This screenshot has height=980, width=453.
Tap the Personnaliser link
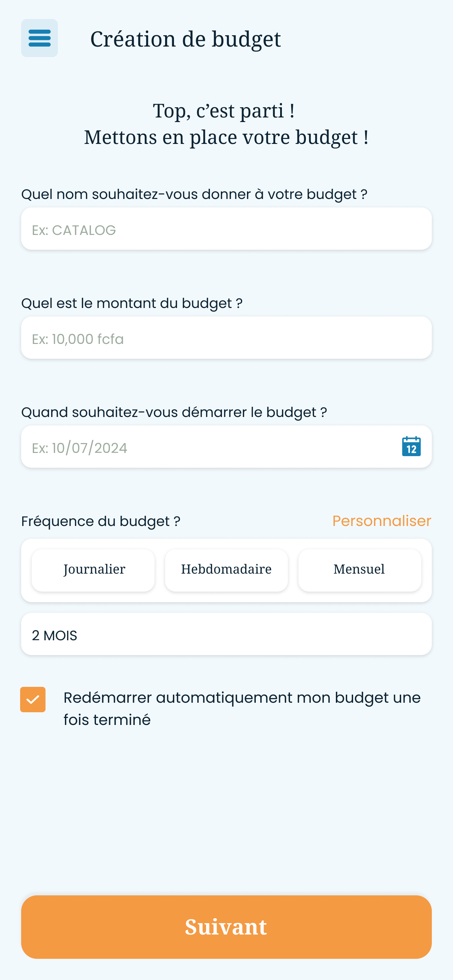pyautogui.click(x=382, y=521)
